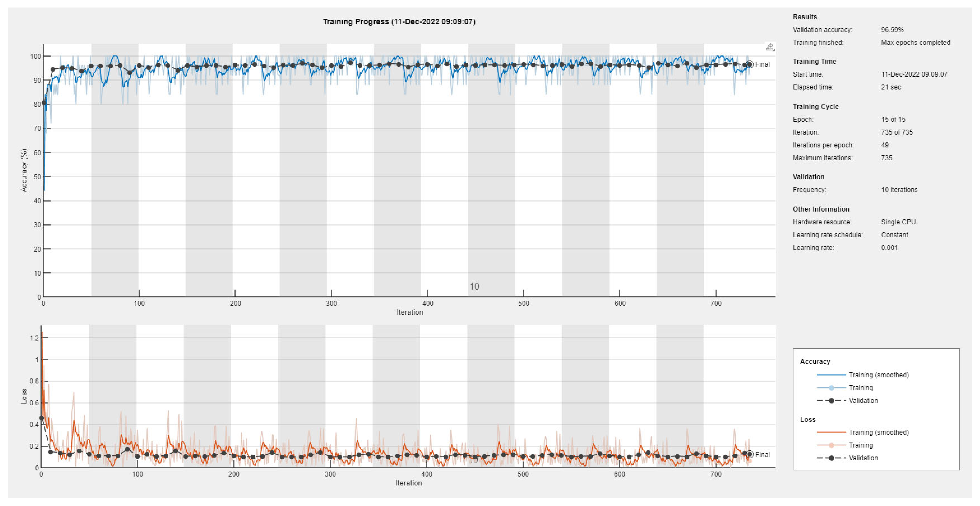Viewport: 980px width, 506px height.
Task: Select the Training Progress title text
Action: click(399, 22)
